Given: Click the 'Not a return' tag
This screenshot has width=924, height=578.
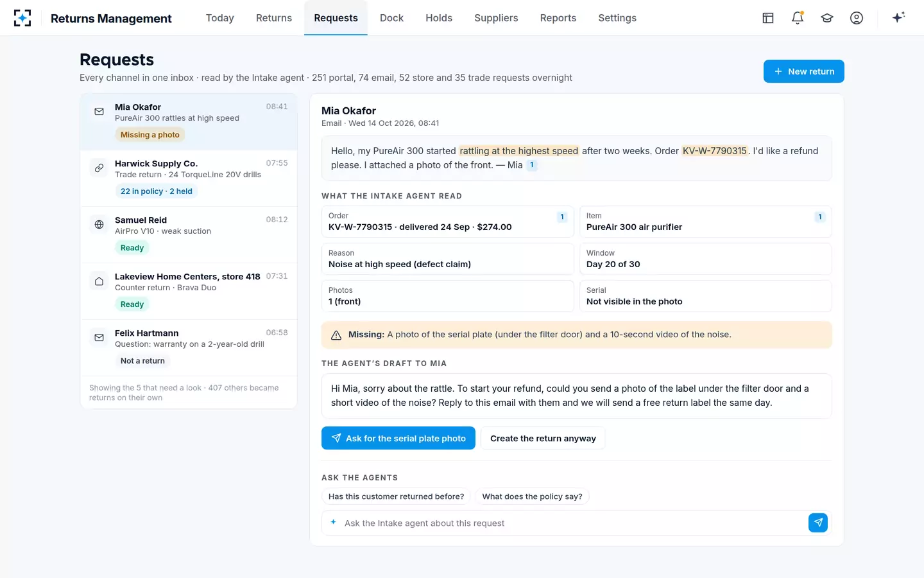Looking at the screenshot, I should click(x=142, y=361).
